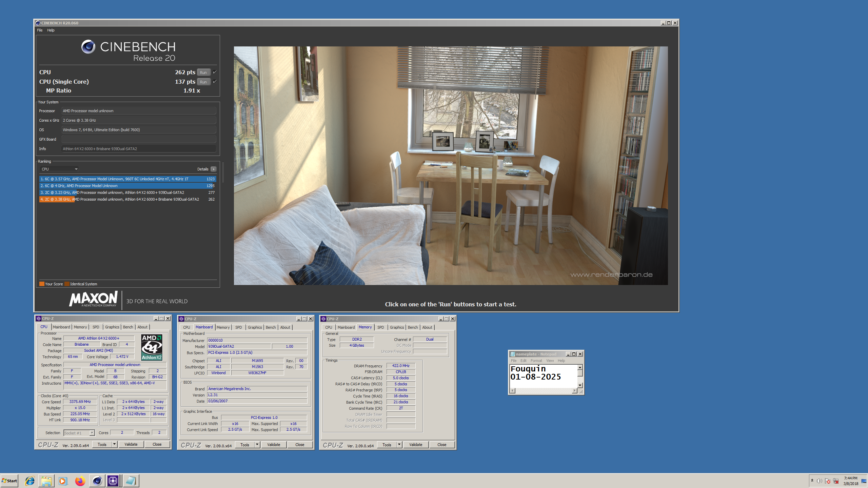Click the rendered room image
The image size is (868, 488).
click(451, 165)
